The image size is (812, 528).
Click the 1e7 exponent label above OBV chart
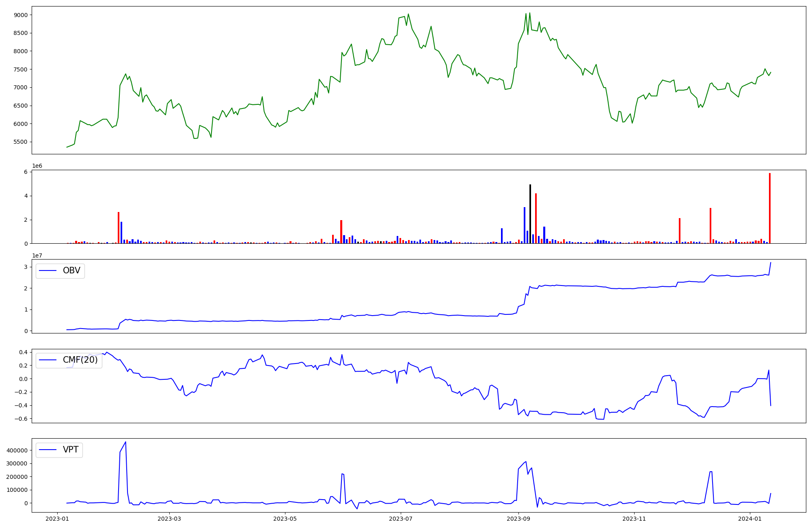(x=37, y=255)
